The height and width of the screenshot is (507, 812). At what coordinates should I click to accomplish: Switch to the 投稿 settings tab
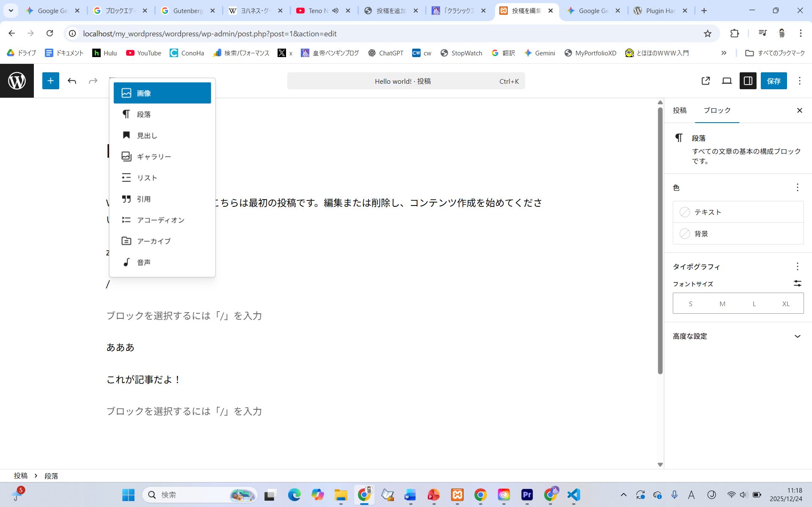point(680,110)
